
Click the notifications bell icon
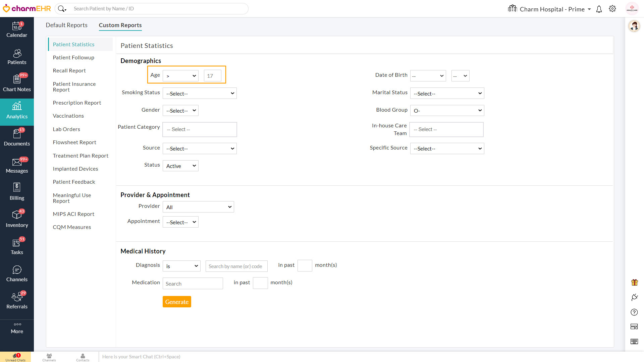[x=599, y=9]
